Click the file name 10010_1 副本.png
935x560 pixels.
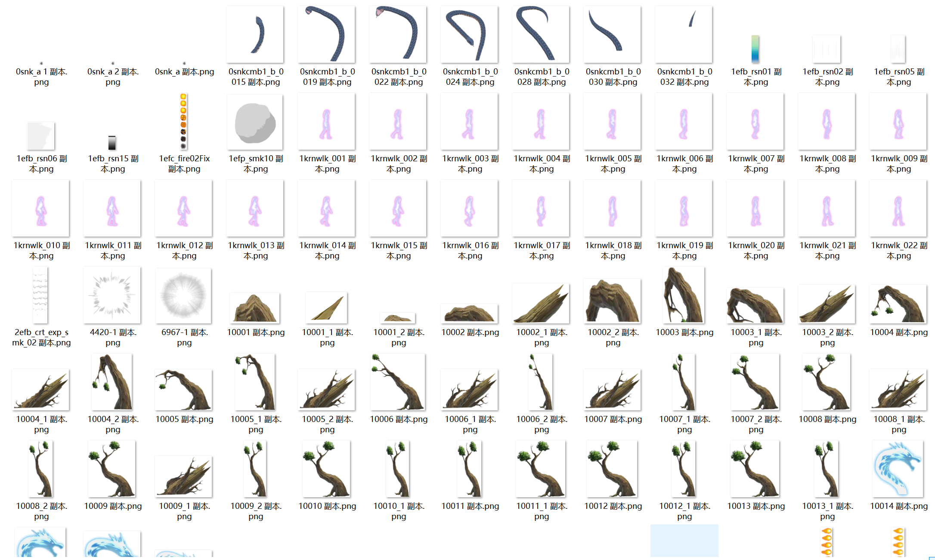point(399,511)
